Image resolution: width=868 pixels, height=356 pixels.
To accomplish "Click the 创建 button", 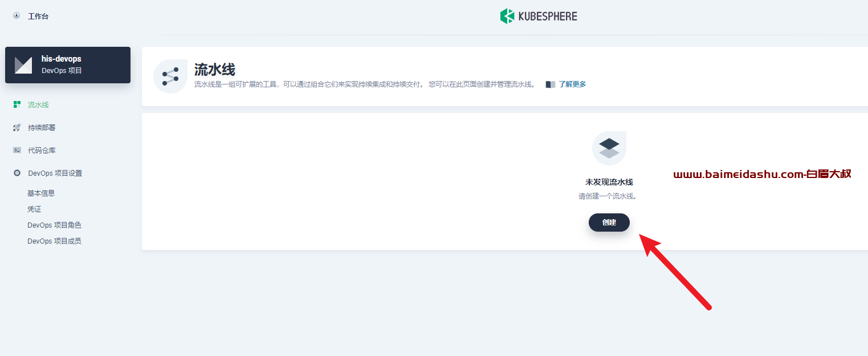I will click(x=609, y=222).
